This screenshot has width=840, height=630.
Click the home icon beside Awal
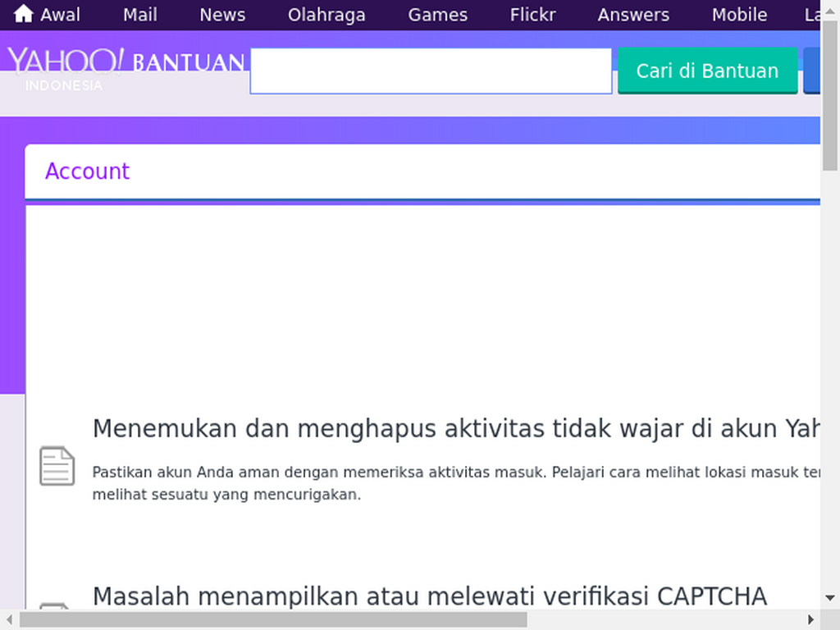(x=24, y=14)
